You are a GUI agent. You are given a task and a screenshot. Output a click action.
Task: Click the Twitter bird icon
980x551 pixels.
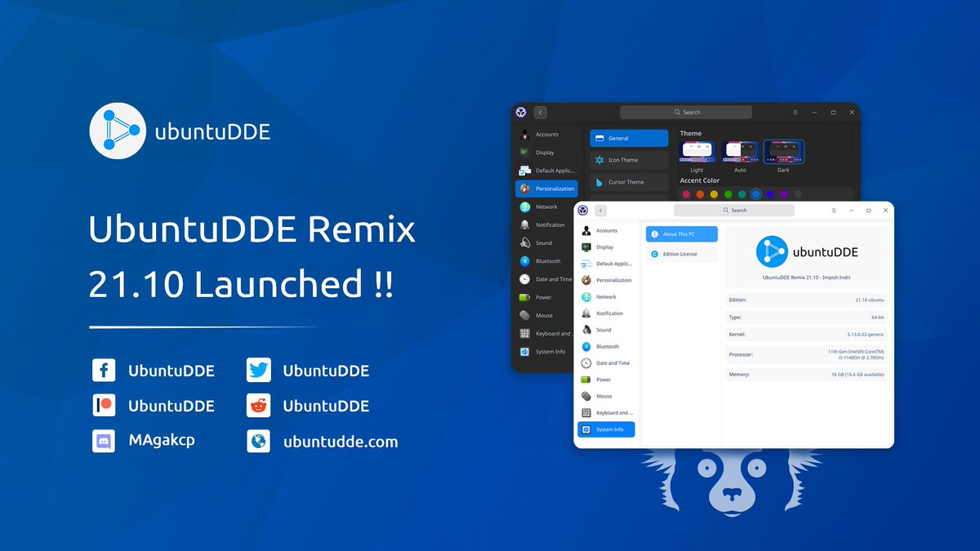pos(259,371)
